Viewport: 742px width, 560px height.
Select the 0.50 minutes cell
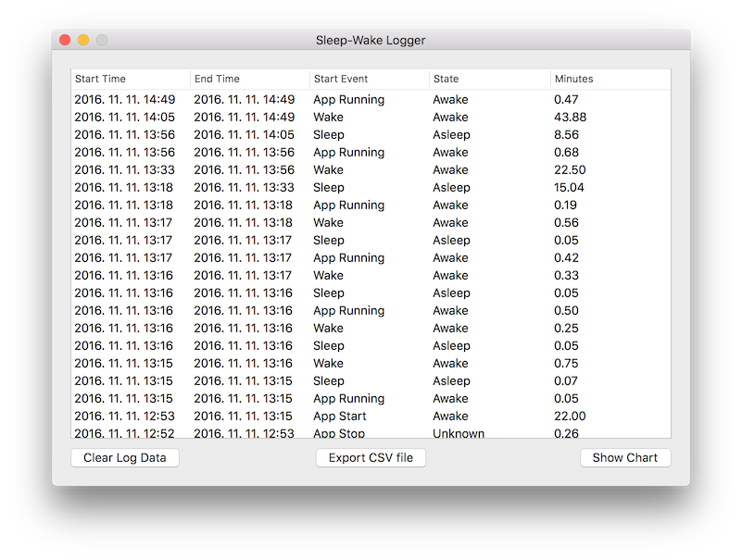tap(566, 310)
